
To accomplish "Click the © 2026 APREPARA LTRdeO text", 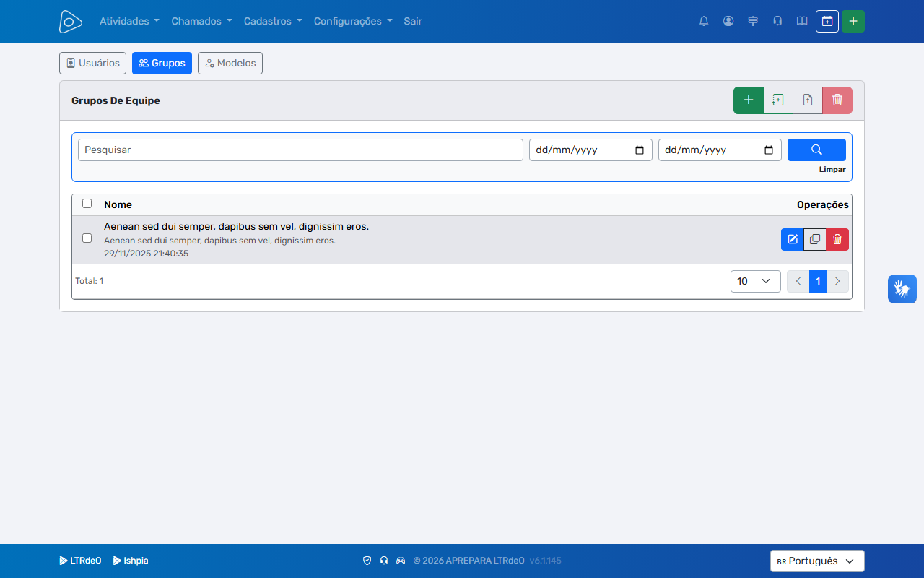I will 468,561.
